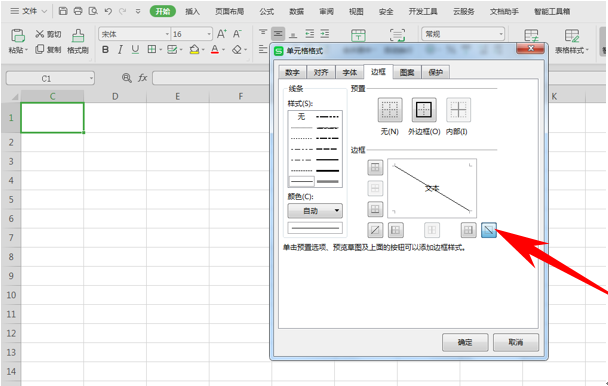Select the 无(N) no-border preset

point(390,110)
